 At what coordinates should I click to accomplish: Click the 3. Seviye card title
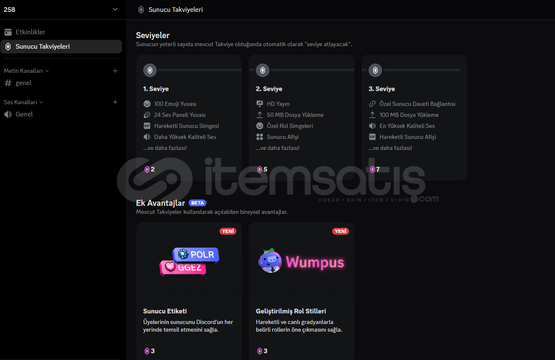pyautogui.click(x=382, y=89)
